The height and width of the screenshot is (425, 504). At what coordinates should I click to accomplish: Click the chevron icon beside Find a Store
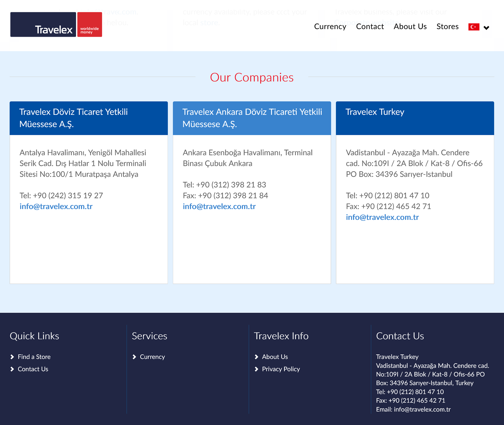pos(12,357)
